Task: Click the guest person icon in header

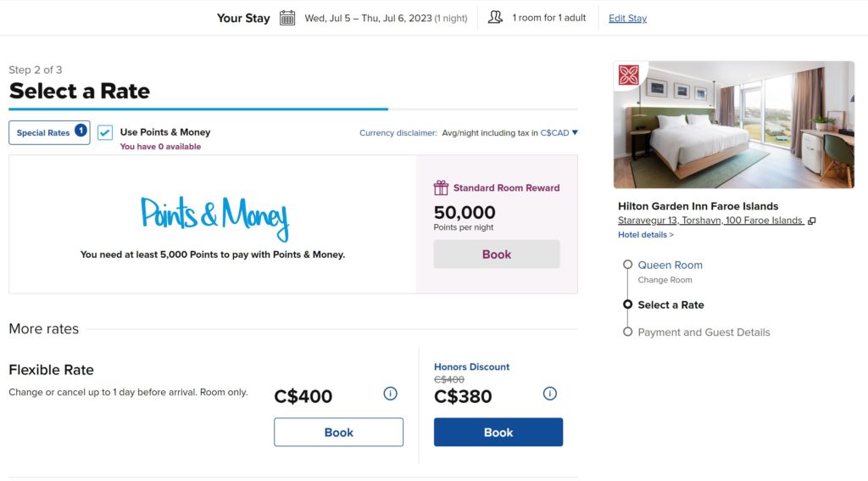Action: [x=496, y=17]
